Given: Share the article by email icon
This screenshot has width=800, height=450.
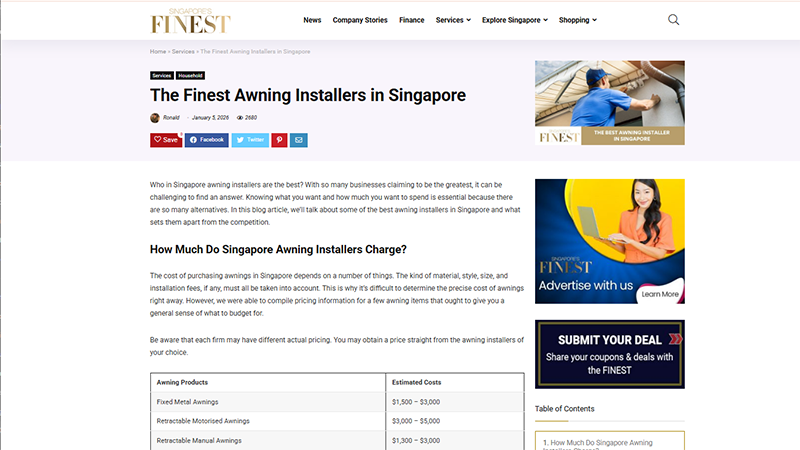Looking at the screenshot, I should coord(298,140).
